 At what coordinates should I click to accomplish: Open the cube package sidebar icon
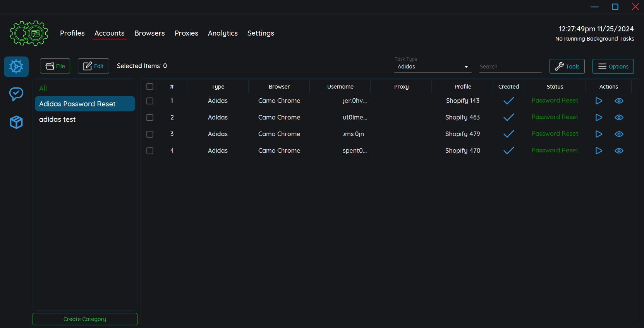16,122
